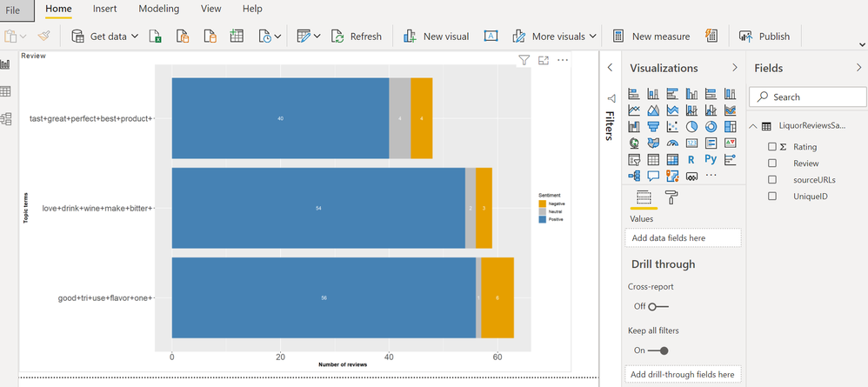Choose the area chart visual
Viewport: 868px width, 387px height.
[653, 110]
